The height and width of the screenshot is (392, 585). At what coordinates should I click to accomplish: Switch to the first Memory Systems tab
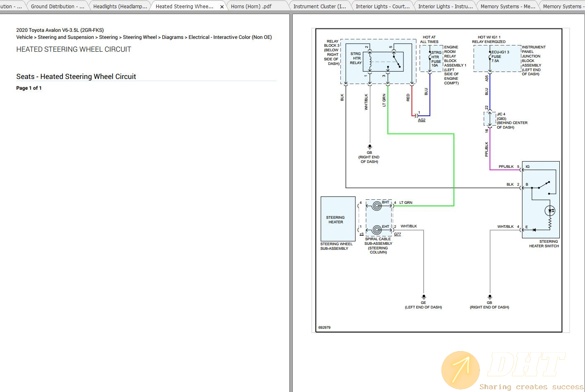point(508,6)
